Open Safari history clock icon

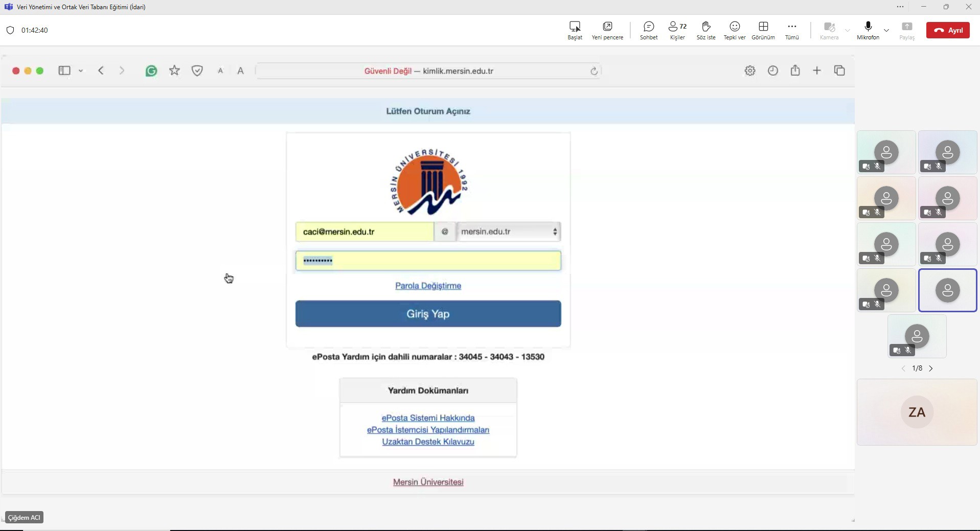(x=773, y=71)
